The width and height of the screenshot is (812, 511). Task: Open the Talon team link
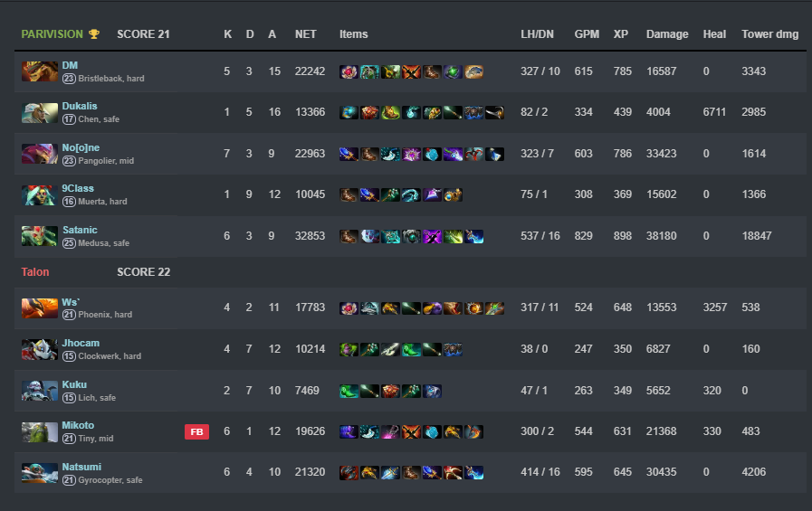(35, 272)
